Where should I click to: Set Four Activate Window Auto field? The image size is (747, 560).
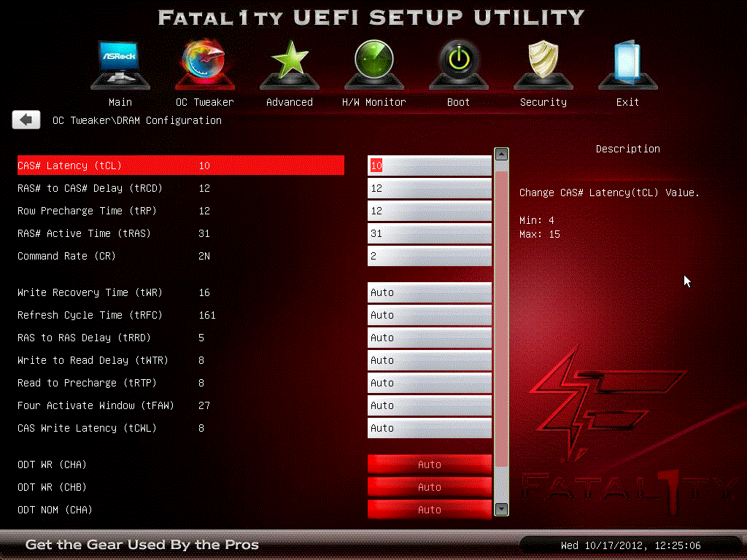click(x=429, y=405)
